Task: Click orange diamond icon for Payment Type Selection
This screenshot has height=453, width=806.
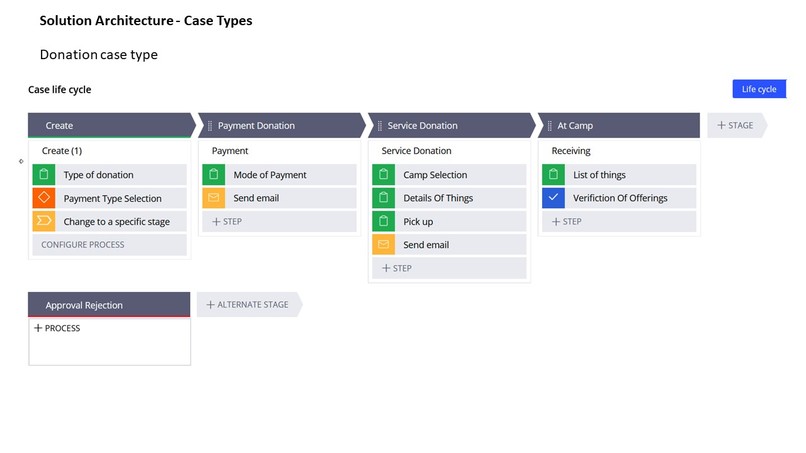Action: click(44, 198)
